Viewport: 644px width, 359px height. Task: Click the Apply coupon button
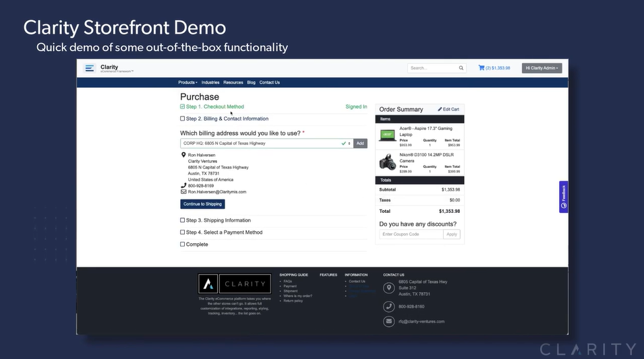click(452, 234)
